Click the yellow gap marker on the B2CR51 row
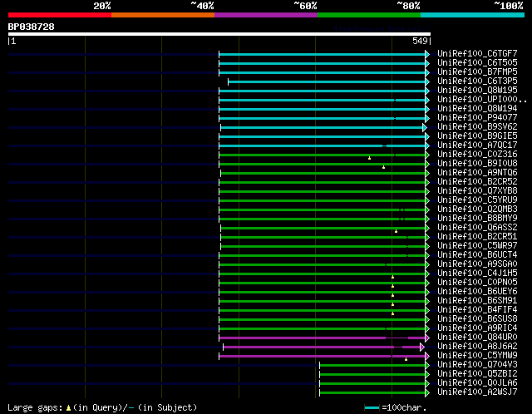The height and width of the screenshot is (414, 532). [397, 231]
